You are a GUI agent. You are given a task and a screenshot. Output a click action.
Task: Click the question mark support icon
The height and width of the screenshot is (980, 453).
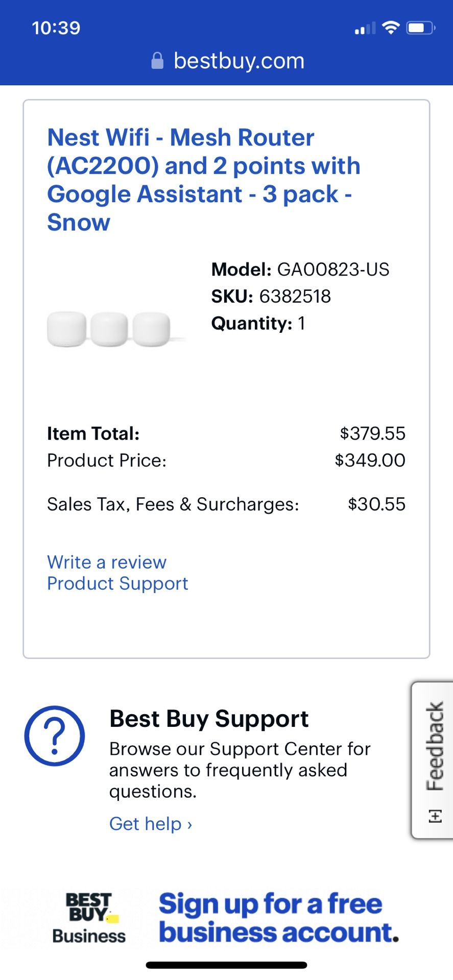click(x=55, y=736)
